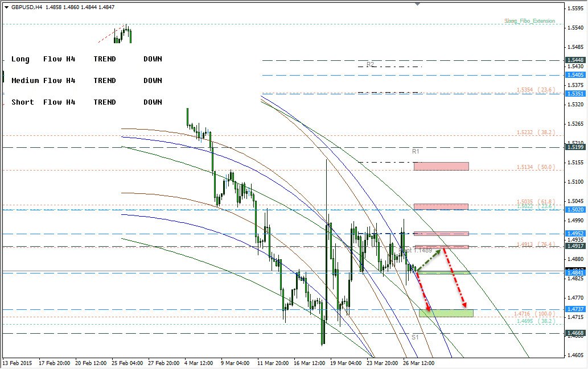Click the 'Short Flow H4' label

[x=43, y=102]
